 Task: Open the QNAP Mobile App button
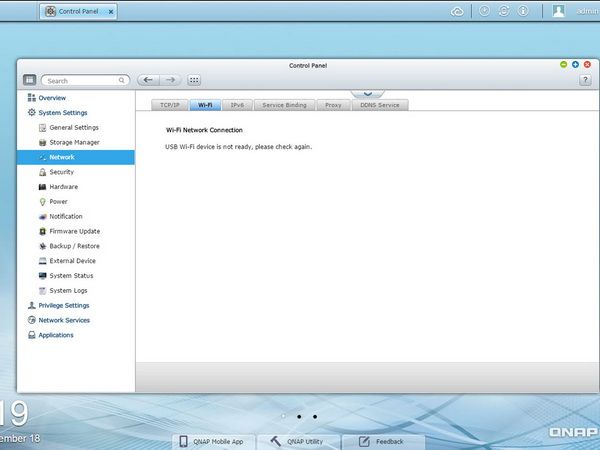[x=213, y=442]
